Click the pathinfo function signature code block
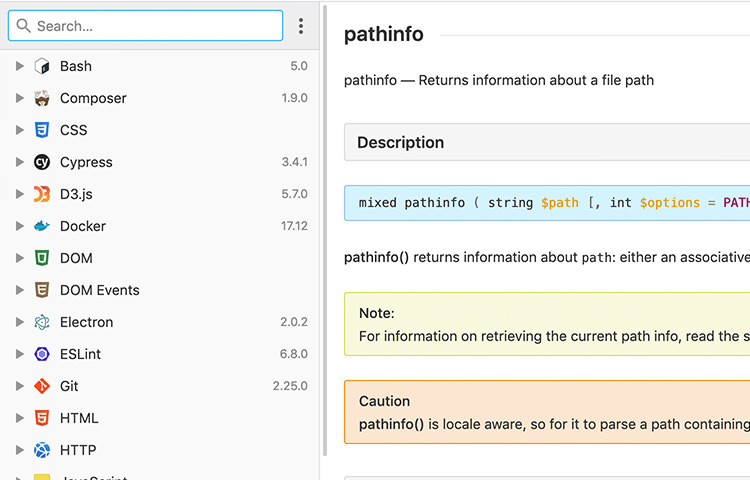This screenshot has width=750, height=480. [x=547, y=203]
